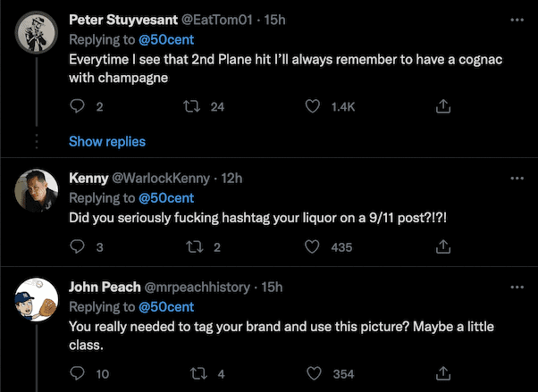
Task: Reply to John Peach's tweet
Action: tap(77, 374)
